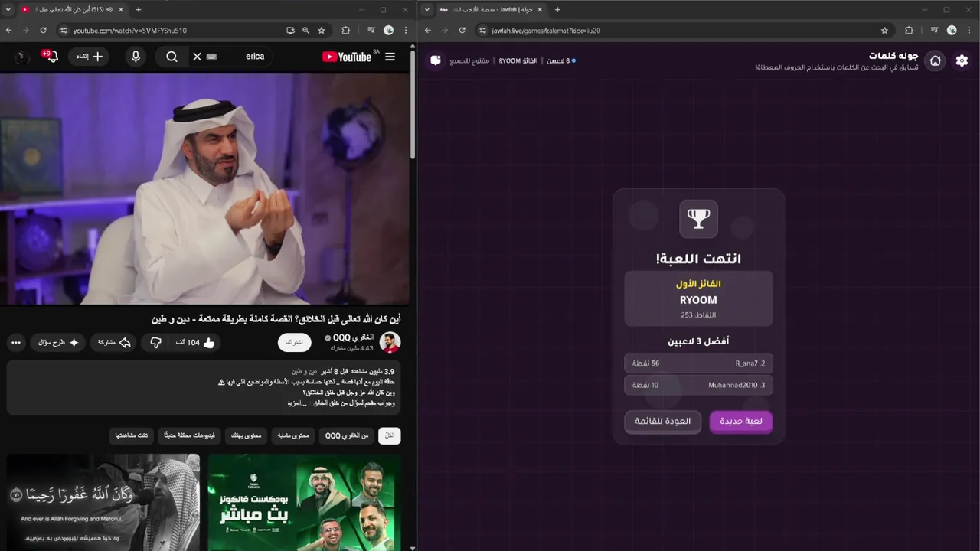
Task: Reload the Jawlah browser window page
Action: coord(462,31)
